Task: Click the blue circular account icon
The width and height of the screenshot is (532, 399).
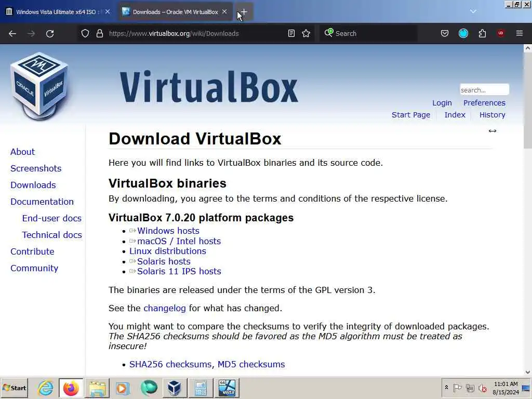Action: point(463,33)
